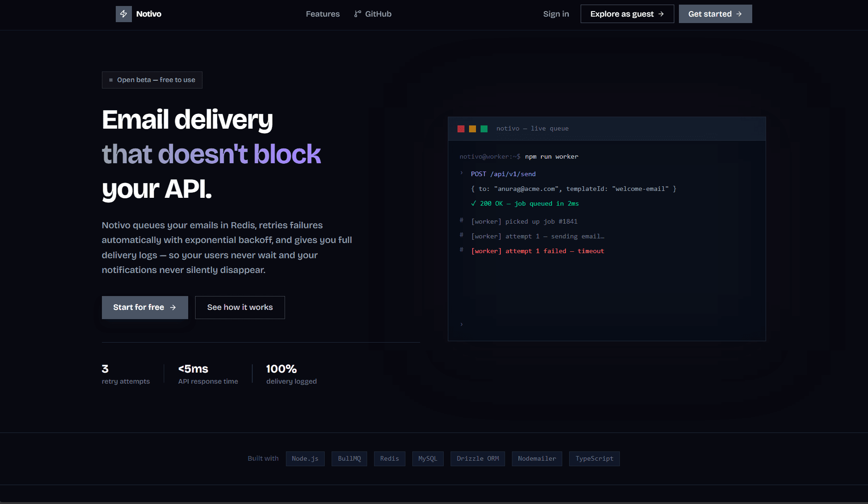Click the 'npm run worker' command text
868x504 pixels.
(x=552, y=157)
